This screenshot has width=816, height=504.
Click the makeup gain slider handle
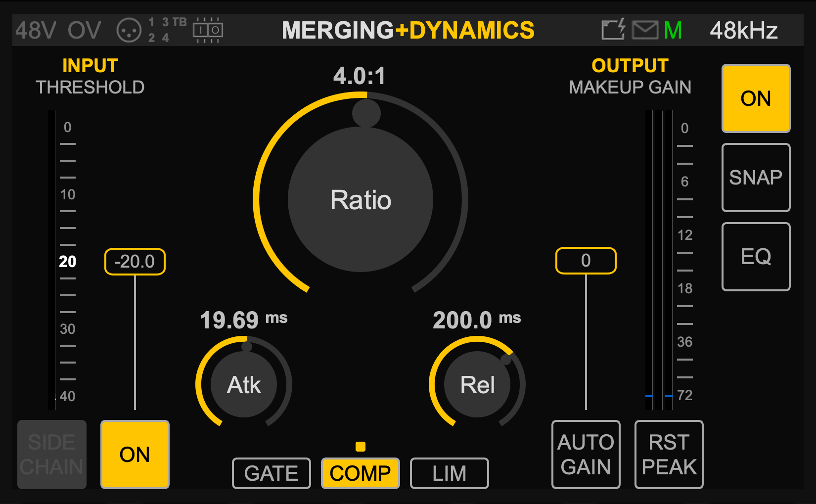click(586, 261)
